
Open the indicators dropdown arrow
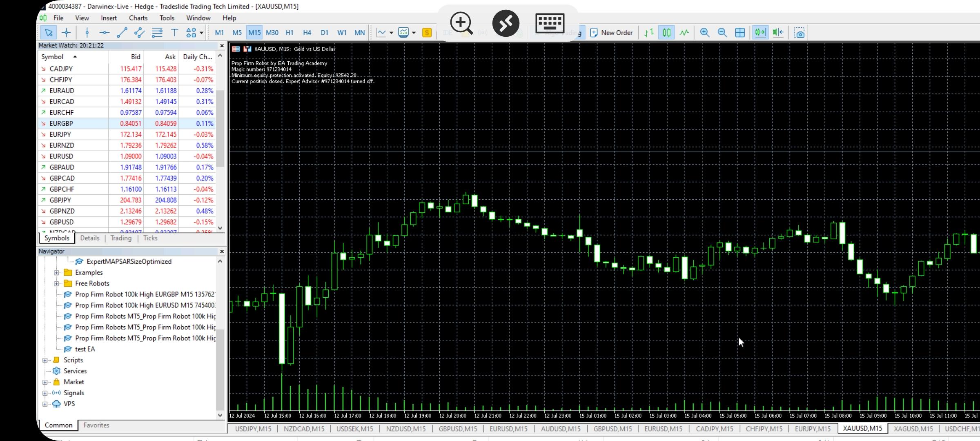(391, 33)
